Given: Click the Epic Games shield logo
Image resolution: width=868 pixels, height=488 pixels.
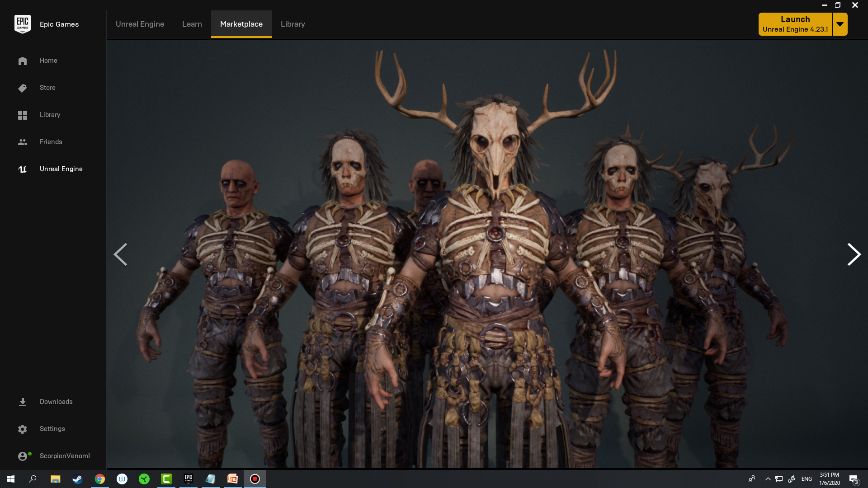Looking at the screenshot, I should pos(23,23).
